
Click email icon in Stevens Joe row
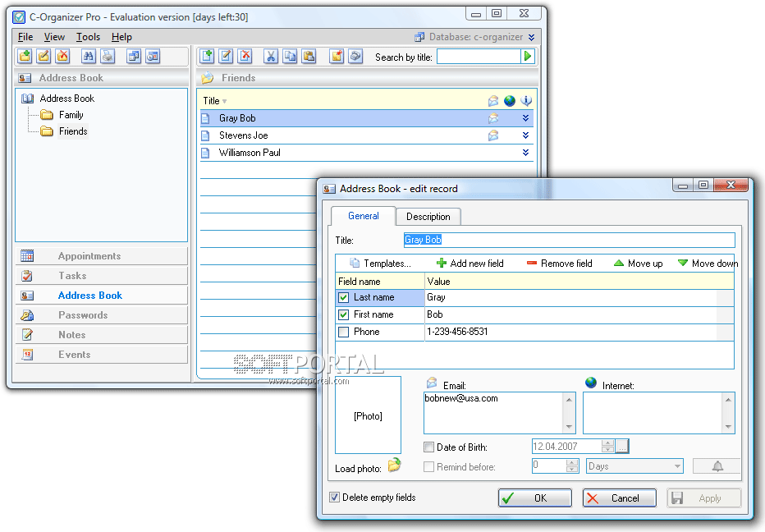(x=493, y=135)
